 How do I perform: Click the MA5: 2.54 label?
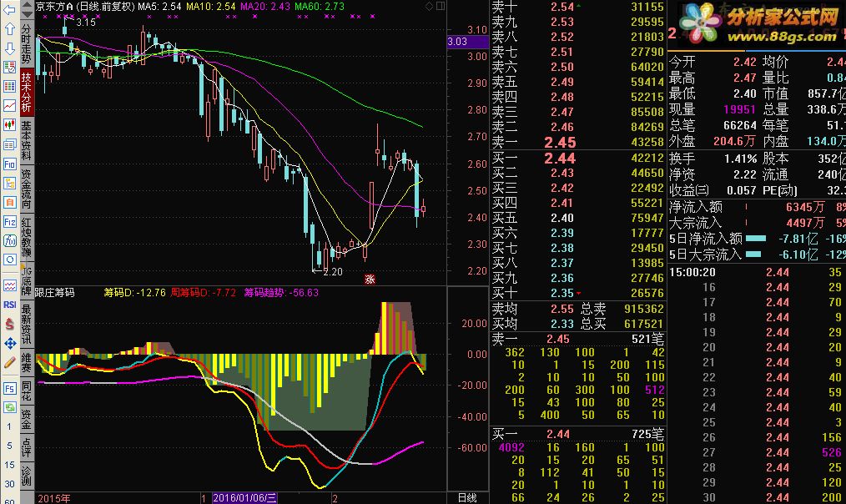(159, 7)
